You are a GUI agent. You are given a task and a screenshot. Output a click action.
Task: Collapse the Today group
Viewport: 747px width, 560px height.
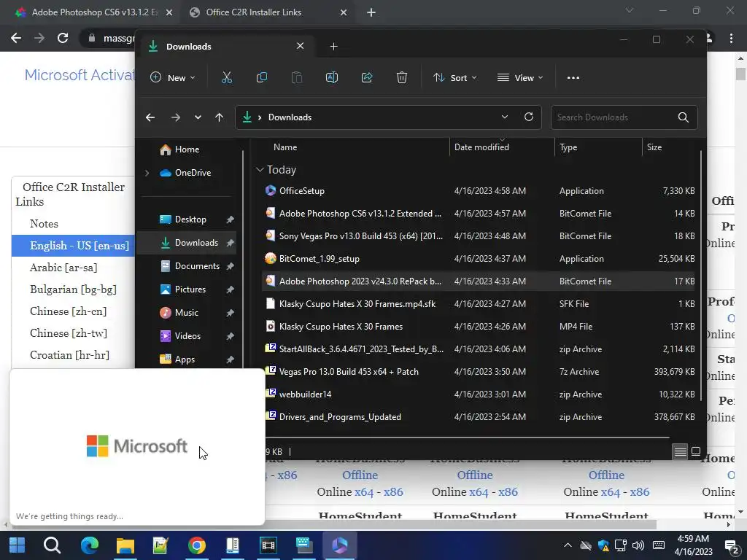click(x=260, y=169)
